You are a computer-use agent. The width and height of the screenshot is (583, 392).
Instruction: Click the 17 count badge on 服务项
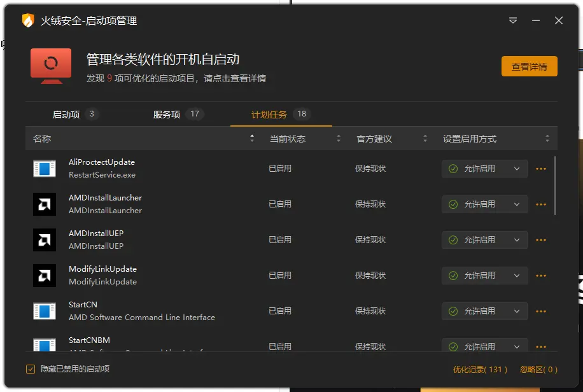(195, 114)
